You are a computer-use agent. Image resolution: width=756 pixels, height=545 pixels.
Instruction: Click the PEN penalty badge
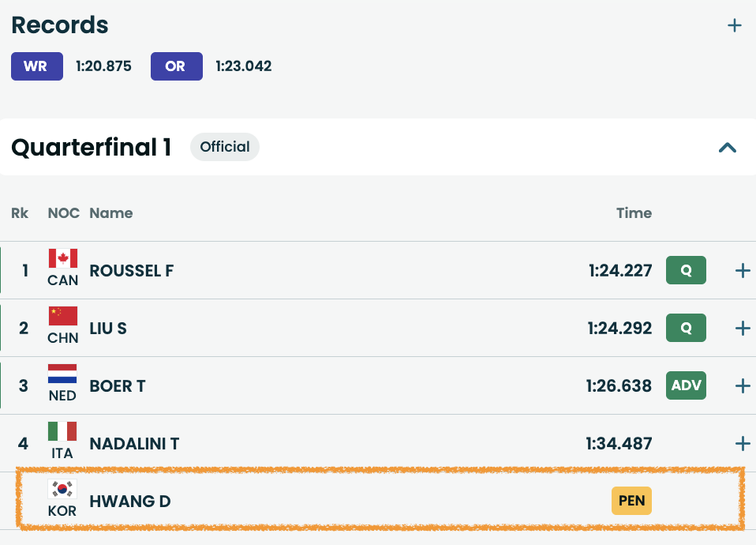click(x=631, y=501)
